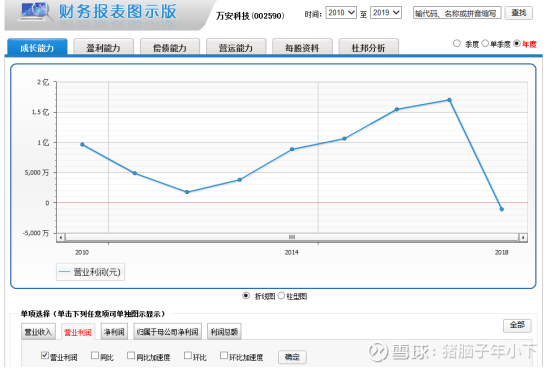
Task: Click the chart scrollbar left arrow
Action: pos(61,237)
